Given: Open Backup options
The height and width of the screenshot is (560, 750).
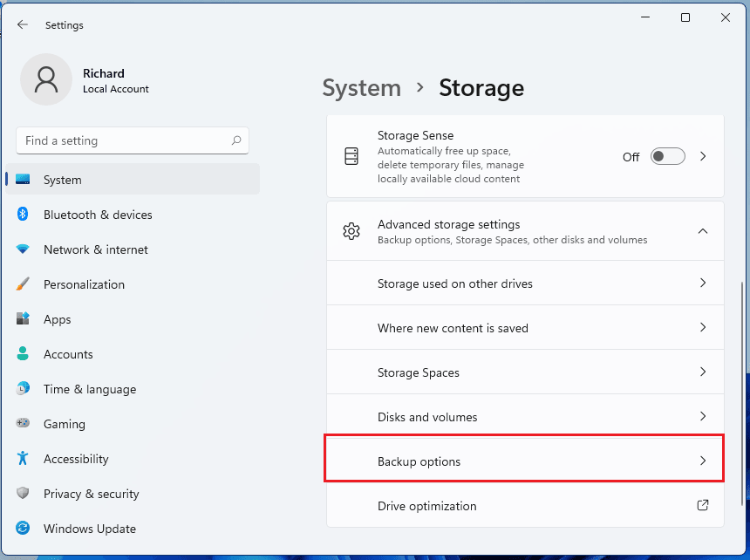Looking at the screenshot, I should [x=524, y=461].
